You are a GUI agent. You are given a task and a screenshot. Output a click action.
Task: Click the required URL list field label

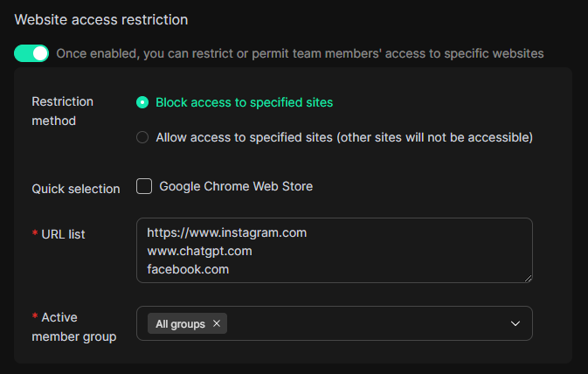coord(63,234)
